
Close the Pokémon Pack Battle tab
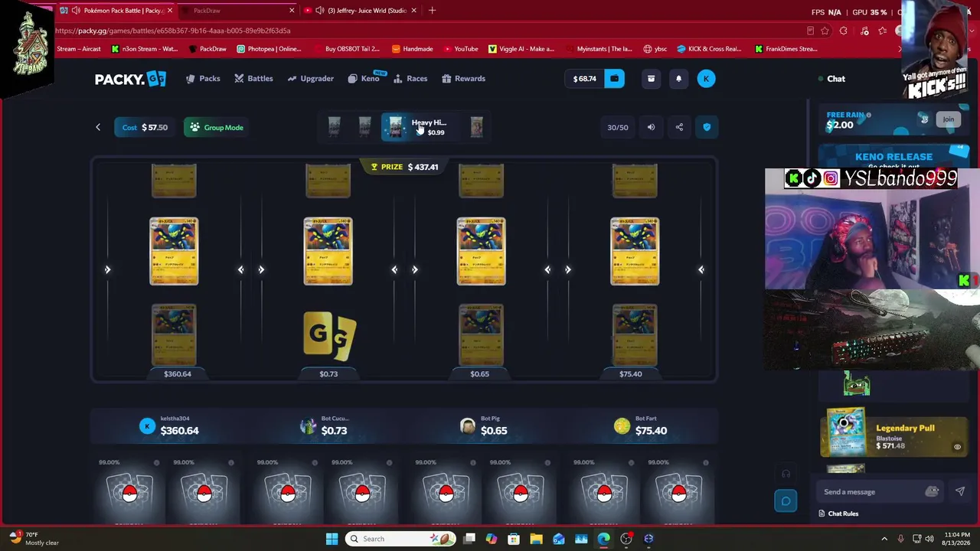[x=170, y=11]
